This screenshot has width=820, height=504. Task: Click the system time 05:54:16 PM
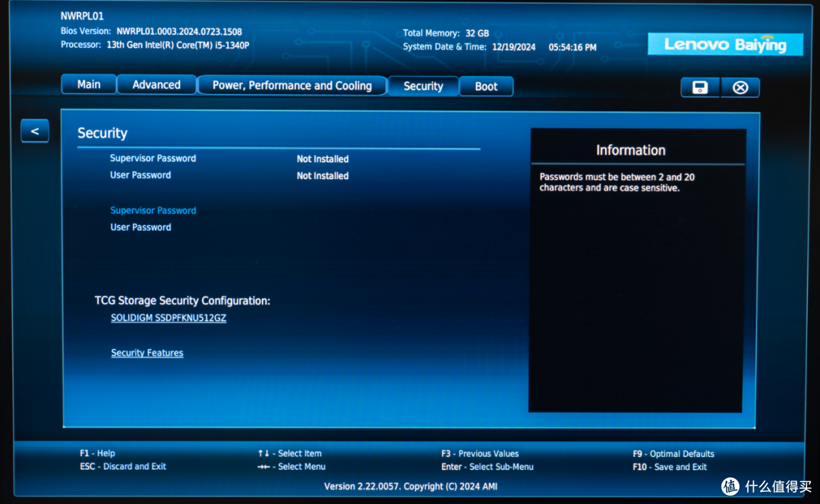click(572, 47)
